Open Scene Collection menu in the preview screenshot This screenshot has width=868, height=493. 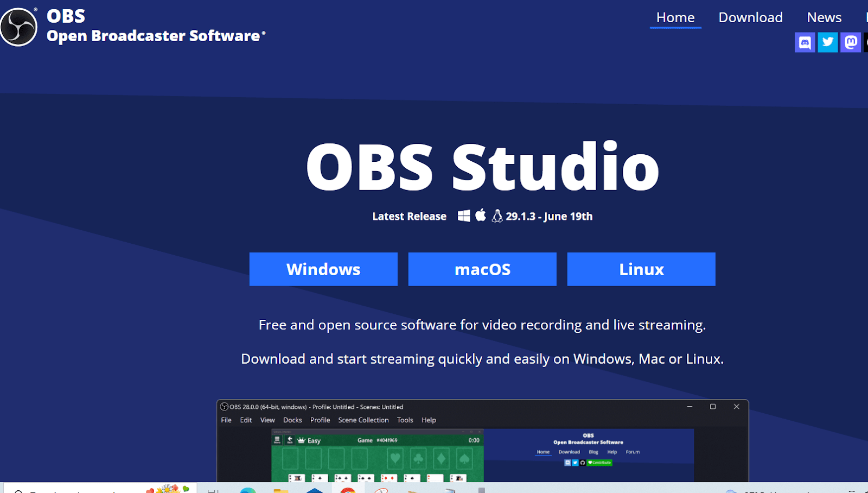point(363,420)
